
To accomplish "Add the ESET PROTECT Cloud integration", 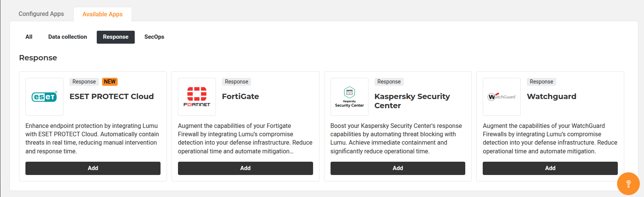I will [93, 168].
